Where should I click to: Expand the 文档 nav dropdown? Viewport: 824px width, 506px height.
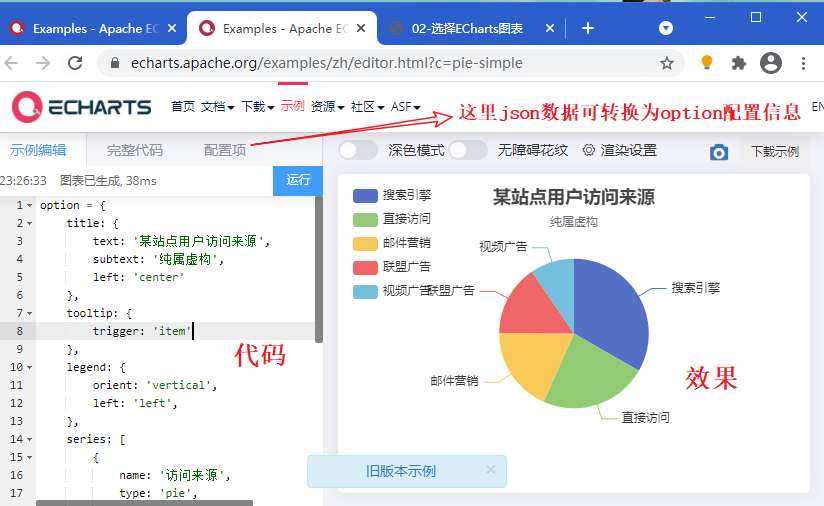(217, 107)
